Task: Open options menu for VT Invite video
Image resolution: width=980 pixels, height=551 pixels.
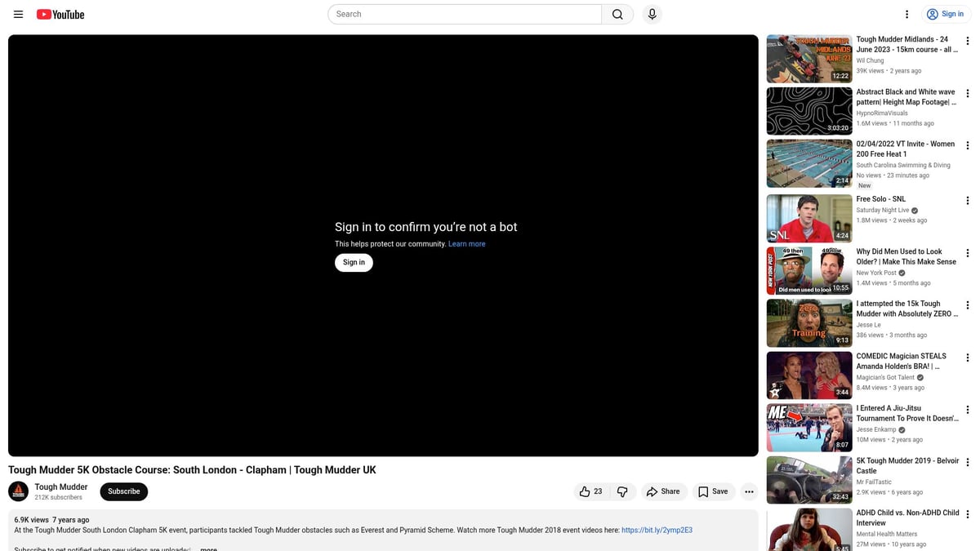Action: [968, 145]
